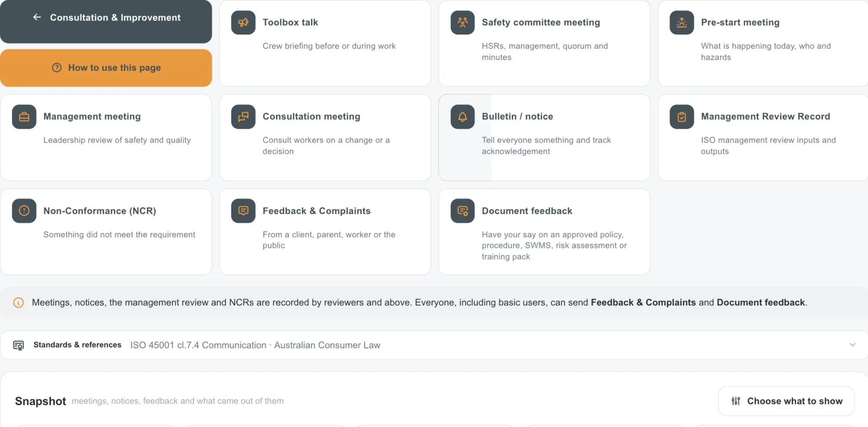Click 'ISO management review inputs and outputs' text

click(x=768, y=146)
